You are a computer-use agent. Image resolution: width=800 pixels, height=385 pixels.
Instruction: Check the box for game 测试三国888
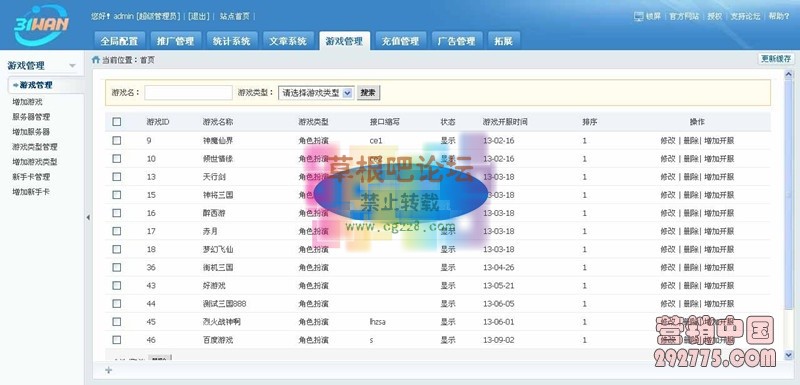(117, 303)
